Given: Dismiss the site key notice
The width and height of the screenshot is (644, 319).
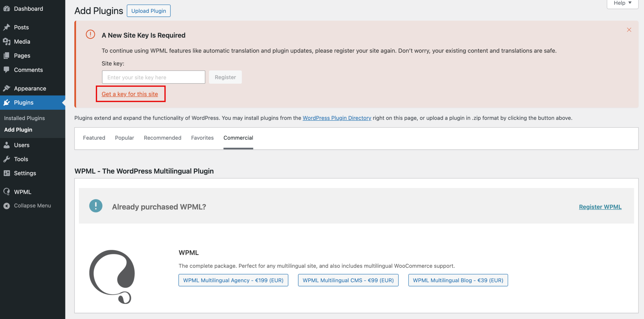Looking at the screenshot, I should pyautogui.click(x=629, y=30).
